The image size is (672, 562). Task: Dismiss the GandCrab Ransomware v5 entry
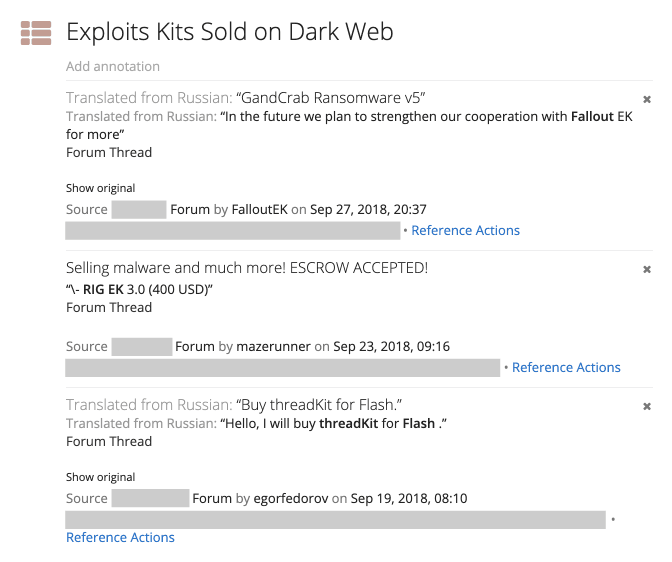(647, 100)
